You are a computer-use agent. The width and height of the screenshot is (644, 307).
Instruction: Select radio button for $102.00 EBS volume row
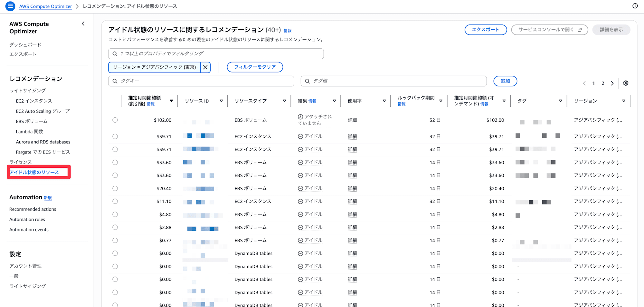[x=115, y=120]
